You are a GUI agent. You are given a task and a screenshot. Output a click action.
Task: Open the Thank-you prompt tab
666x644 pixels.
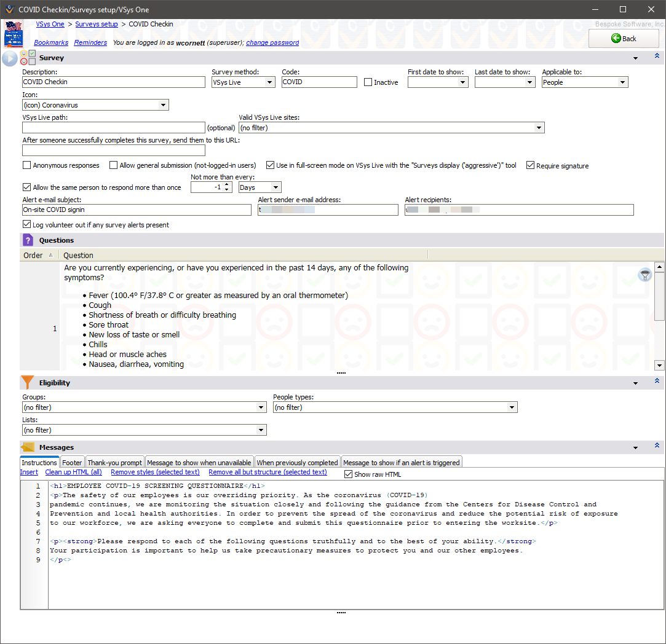114,463
